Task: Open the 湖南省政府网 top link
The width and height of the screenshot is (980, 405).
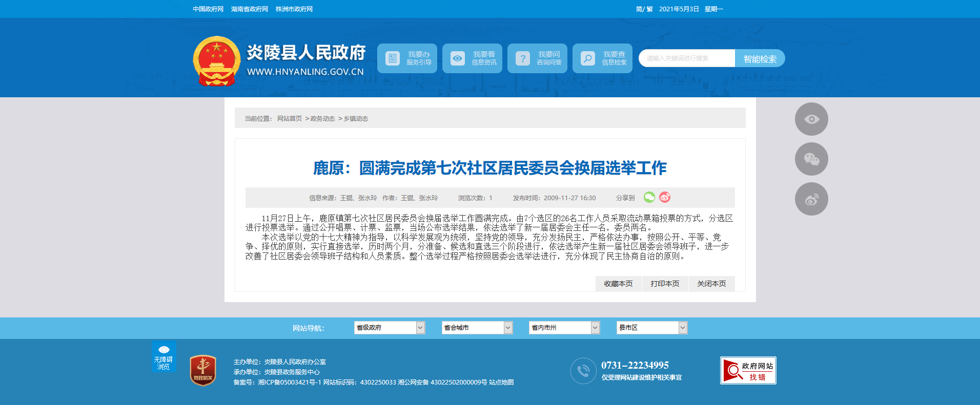Action: [x=250, y=9]
